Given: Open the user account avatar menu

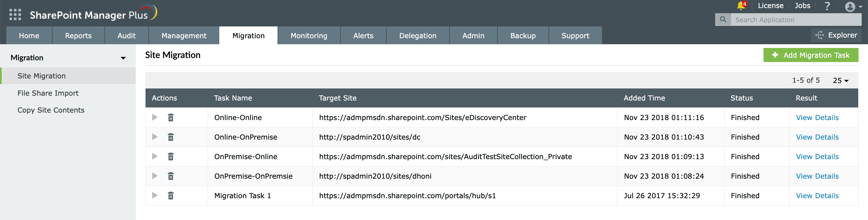Looking at the screenshot, I should click(854, 7).
